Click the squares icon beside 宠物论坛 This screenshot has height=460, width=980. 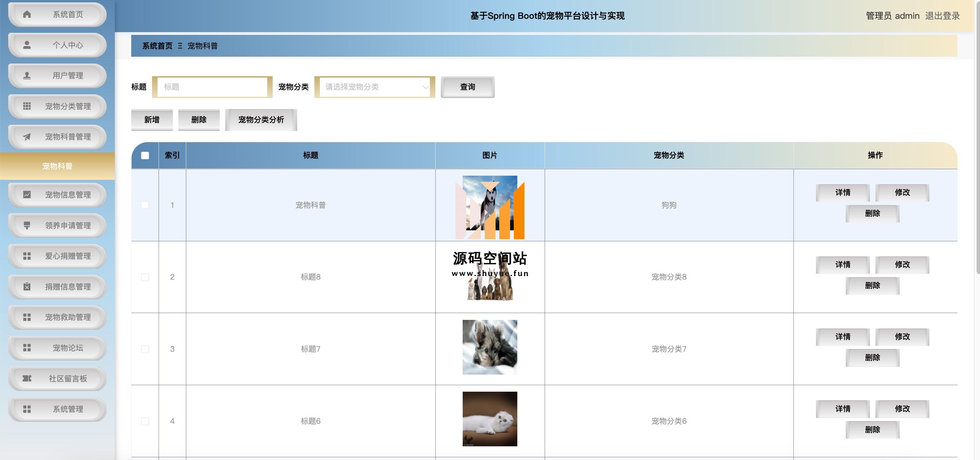pyautogui.click(x=27, y=348)
